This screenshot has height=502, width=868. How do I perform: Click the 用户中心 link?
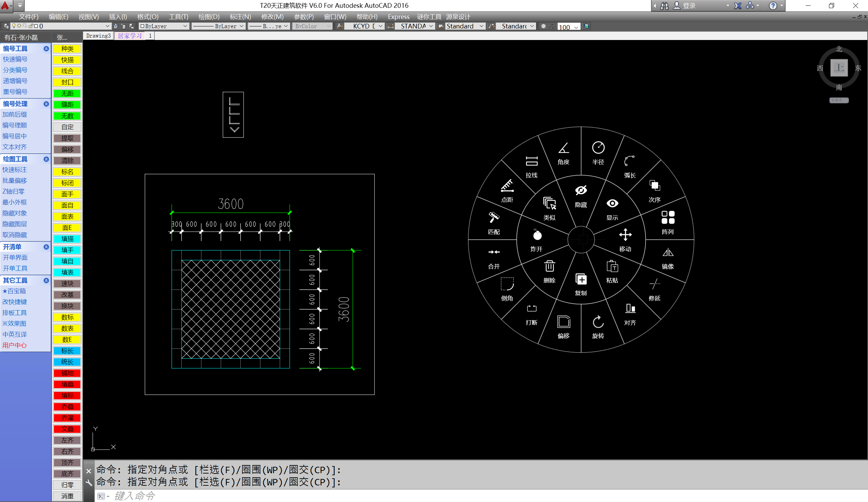[15, 345]
